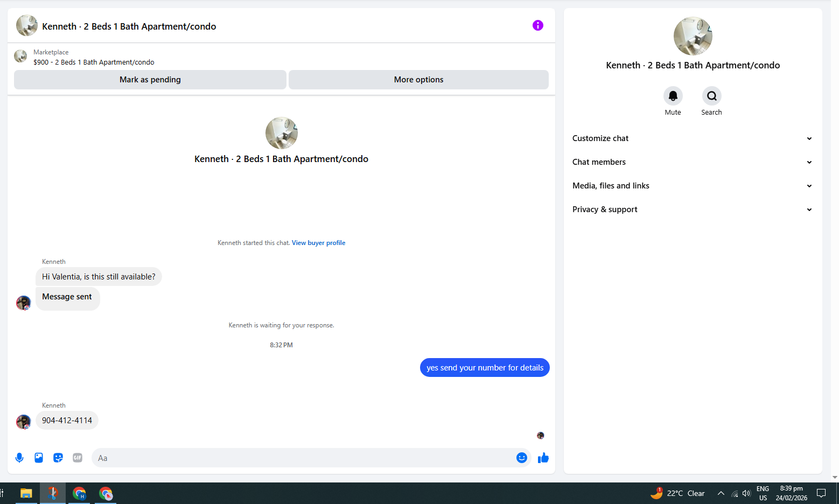
Task: Open weather widget showing 22°C Clear
Action: click(677, 493)
